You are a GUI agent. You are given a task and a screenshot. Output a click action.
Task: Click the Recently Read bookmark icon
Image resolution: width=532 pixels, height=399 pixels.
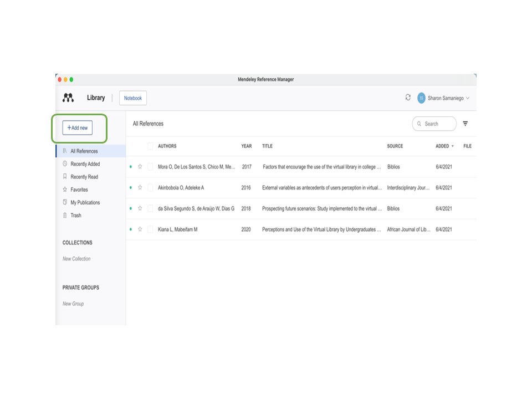(65, 176)
